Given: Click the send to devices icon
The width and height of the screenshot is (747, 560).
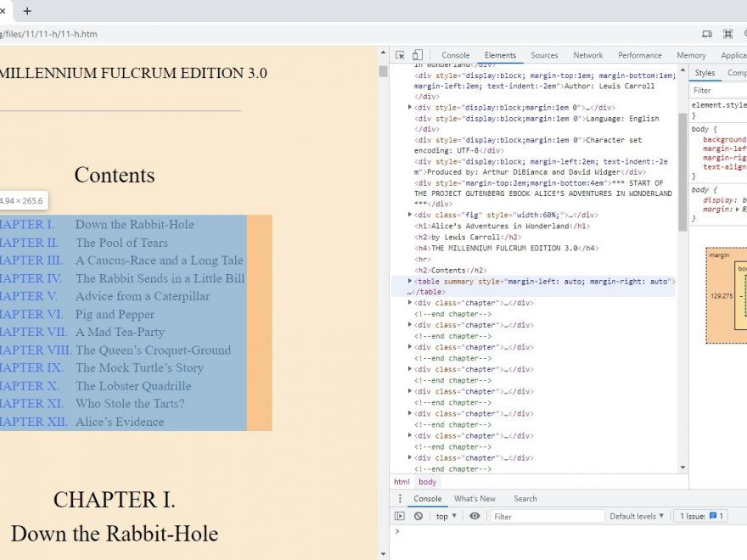Looking at the screenshot, I should point(707,34).
